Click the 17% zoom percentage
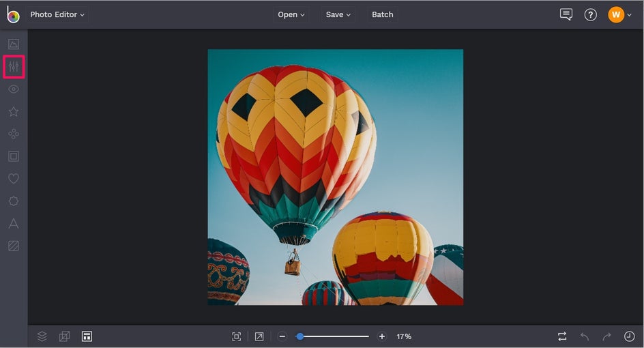The height and width of the screenshot is (348, 644). click(x=404, y=336)
